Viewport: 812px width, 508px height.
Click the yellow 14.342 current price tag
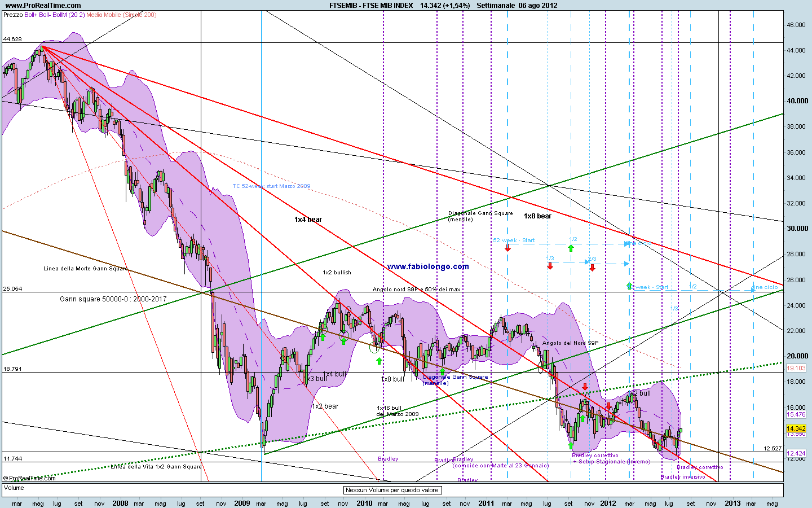tap(796, 428)
